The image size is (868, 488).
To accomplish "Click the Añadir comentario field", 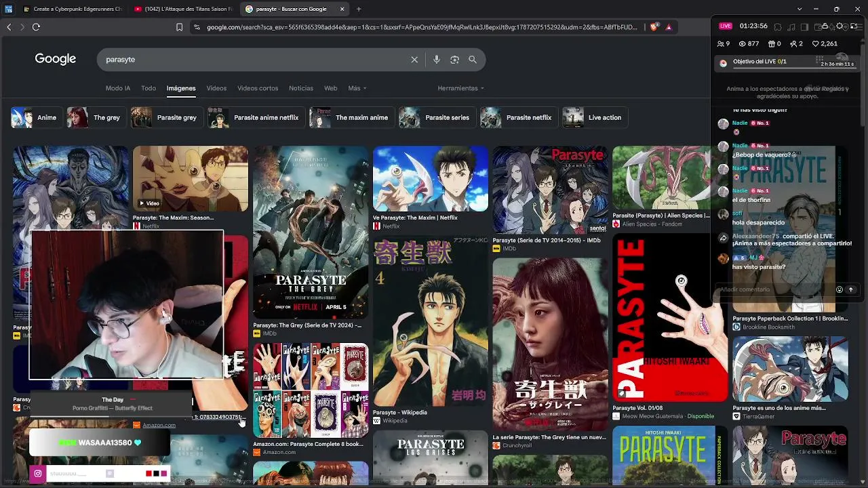I will [x=775, y=289].
